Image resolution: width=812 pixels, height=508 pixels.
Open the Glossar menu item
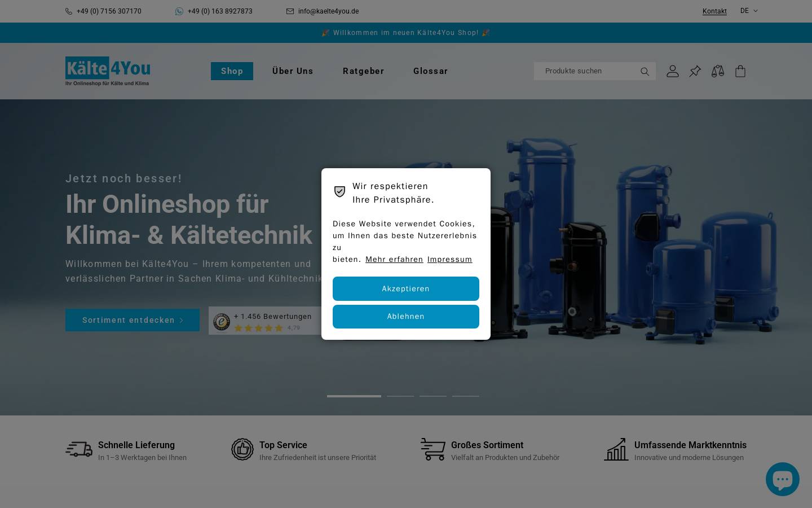430,71
